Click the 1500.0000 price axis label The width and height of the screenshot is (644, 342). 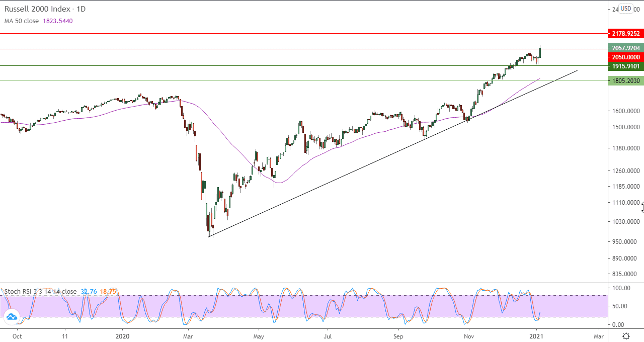[626, 127]
